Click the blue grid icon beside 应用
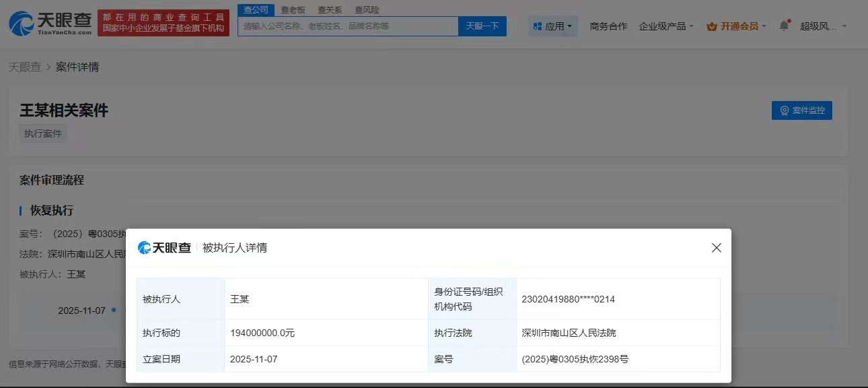Image resolution: width=868 pixels, height=388 pixels. pyautogui.click(x=536, y=26)
